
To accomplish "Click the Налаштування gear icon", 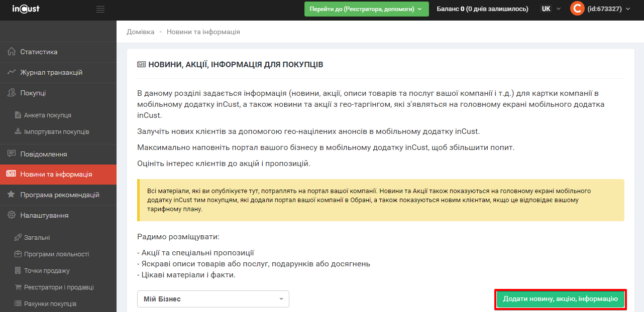I will [12, 215].
